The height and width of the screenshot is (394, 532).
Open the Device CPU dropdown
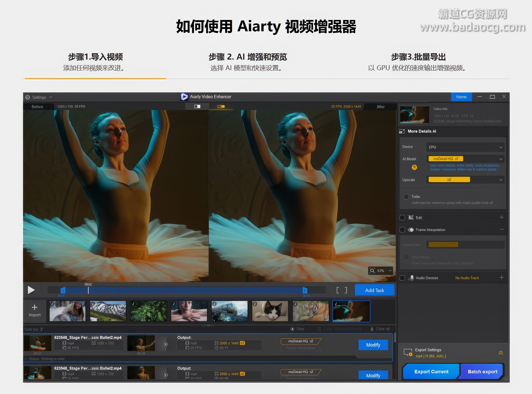point(465,147)
